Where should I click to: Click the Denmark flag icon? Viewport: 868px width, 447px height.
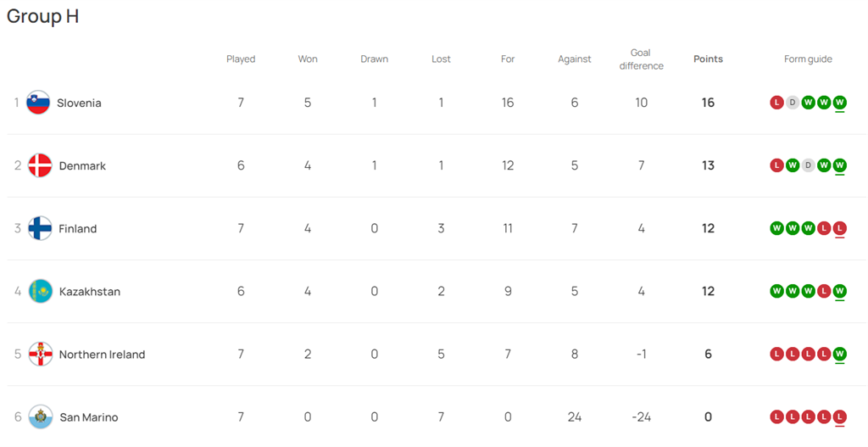pyautogui.click(x=40, y=165)
